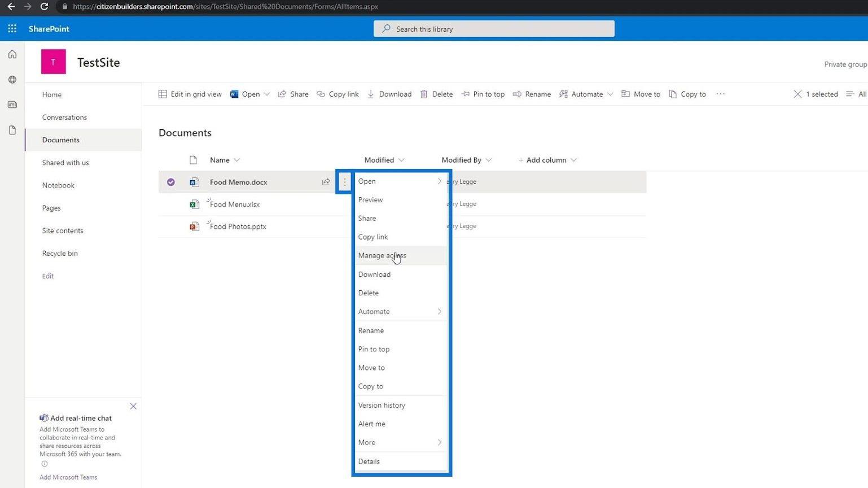The height and width of the screenshot is (488, 868).
Task: Click Share in the command bar
Action: click(x=293, y=94)
